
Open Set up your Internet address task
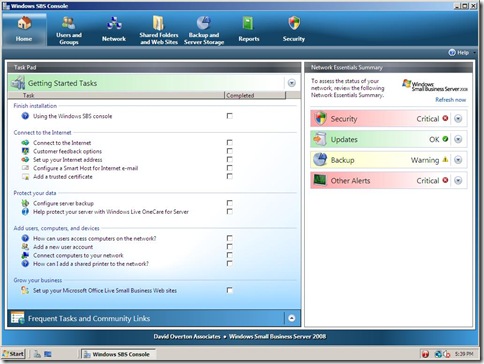pyautogui.click(x=67, y=160)
